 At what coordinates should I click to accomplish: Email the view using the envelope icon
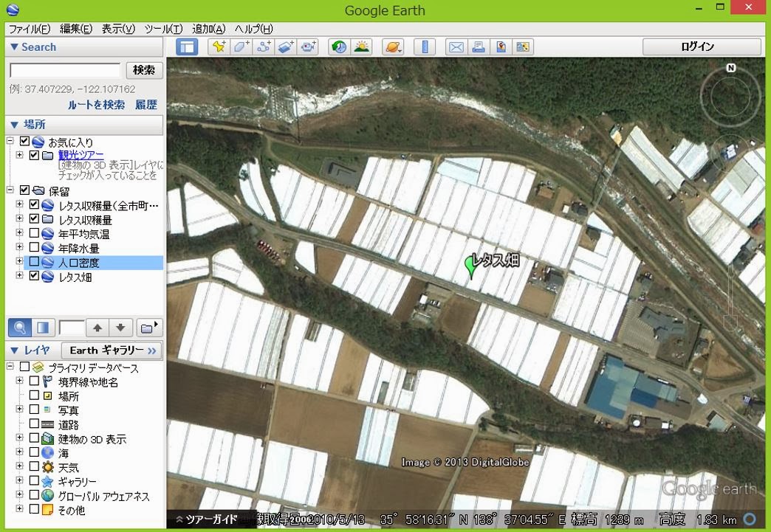tap(456, 47)
